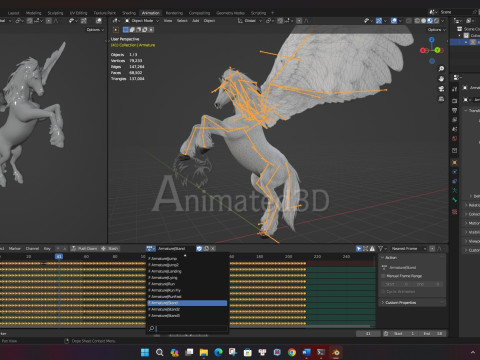
Task: Open the Global transform orientation dropdown
Action: (249, 21)
